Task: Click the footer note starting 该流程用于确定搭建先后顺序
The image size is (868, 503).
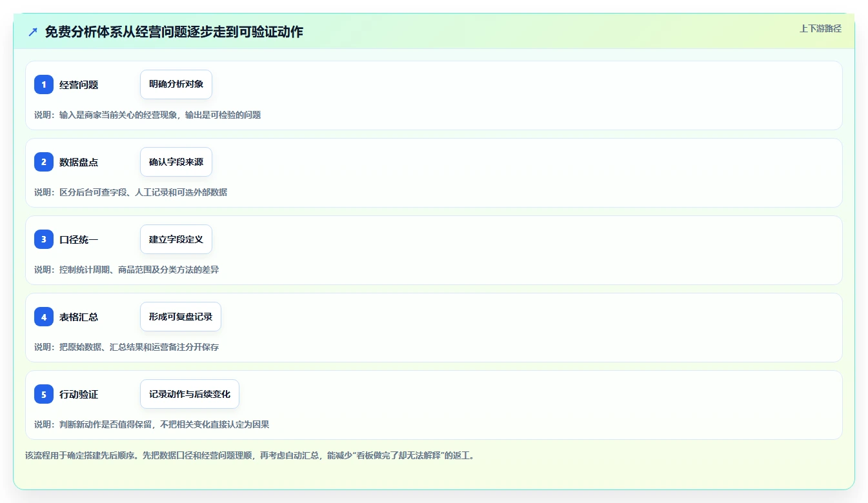Action: click(251, 455)
